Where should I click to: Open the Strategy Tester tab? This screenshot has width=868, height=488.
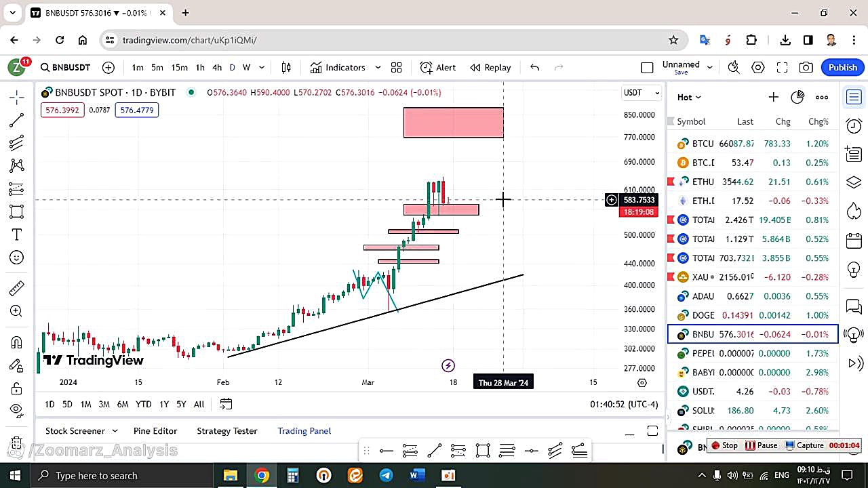pos(227,430)
